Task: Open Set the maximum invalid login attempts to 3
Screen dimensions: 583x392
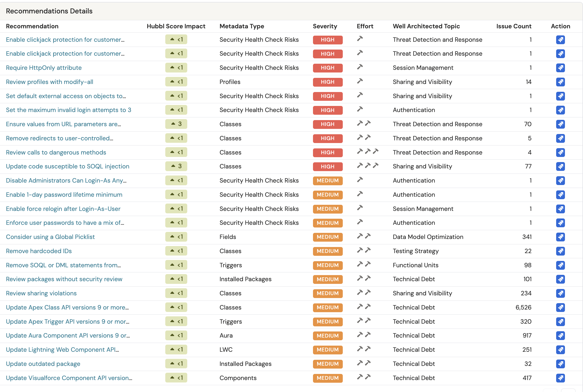Action: pos(69,110)
